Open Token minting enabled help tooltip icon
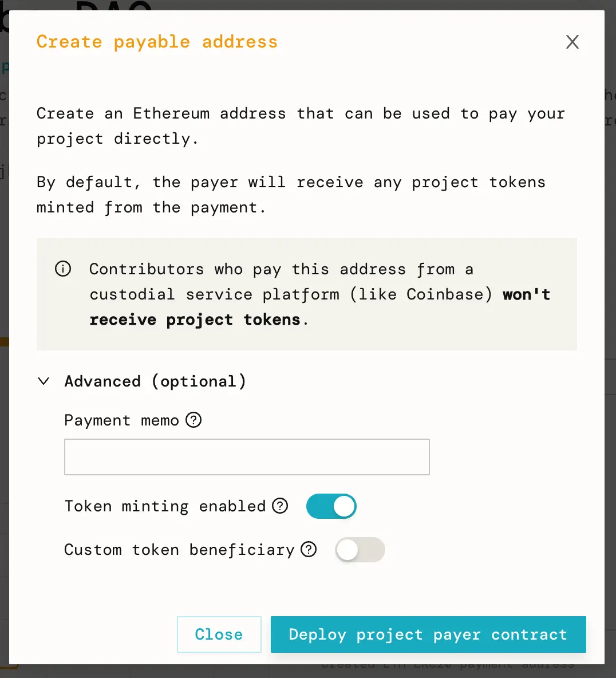The height and width of the screenshot is (678, 616). point(280,506)
